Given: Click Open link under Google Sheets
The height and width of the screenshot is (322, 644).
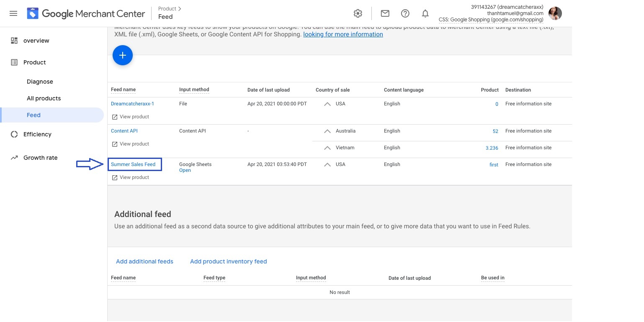Looking at the screenshot, I should tap(185, 170).
